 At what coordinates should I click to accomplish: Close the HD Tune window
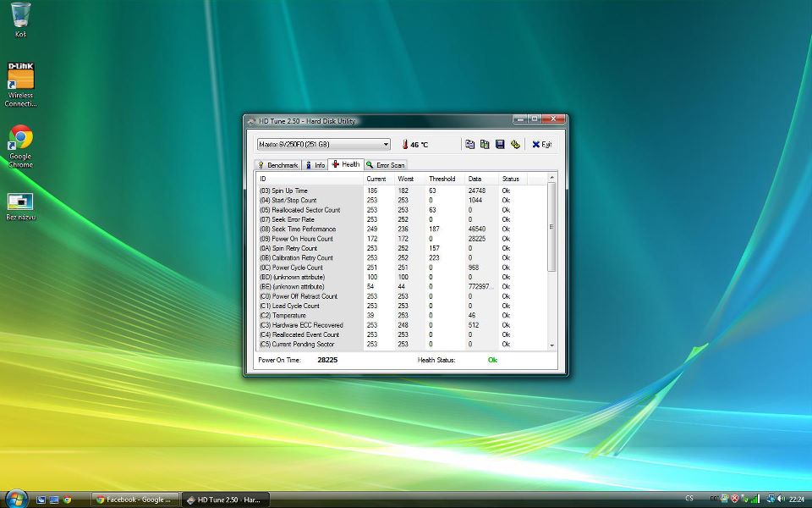553,119
